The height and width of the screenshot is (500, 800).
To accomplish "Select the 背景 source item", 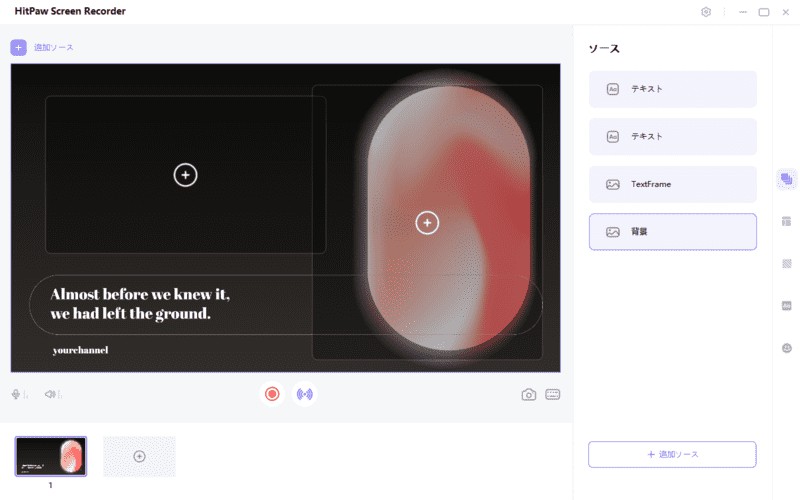I will tap(672, 232).
